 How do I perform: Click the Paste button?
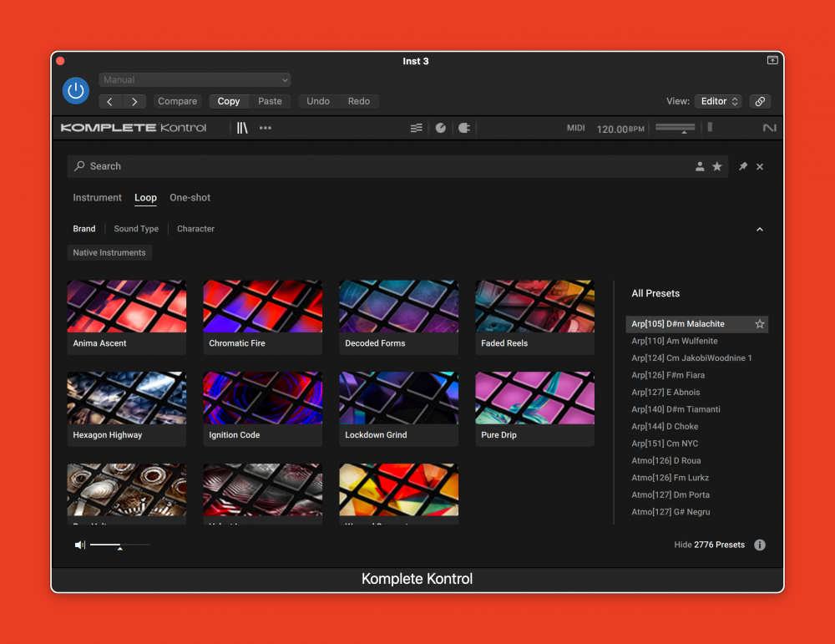(270, 101)
